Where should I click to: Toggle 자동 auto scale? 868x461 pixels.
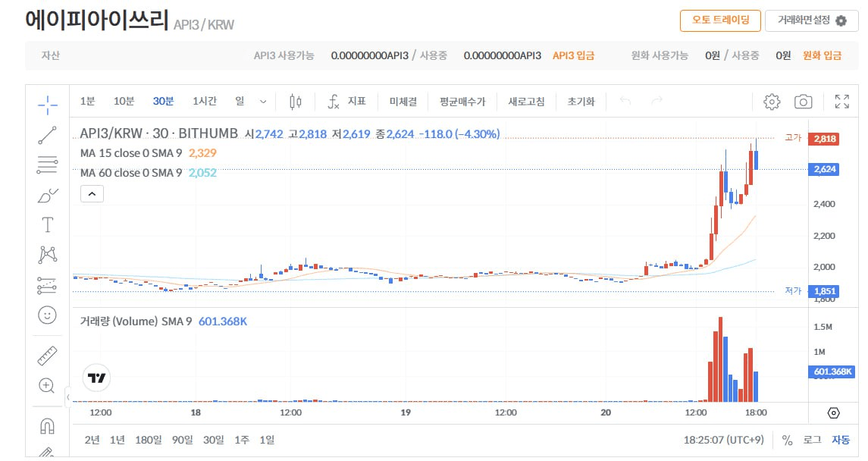point(841,440)
